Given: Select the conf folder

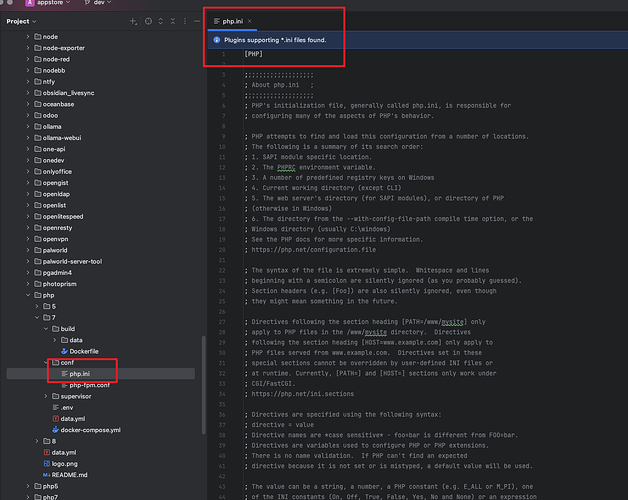Looking at the screenshot, I should tap(63, 363).
